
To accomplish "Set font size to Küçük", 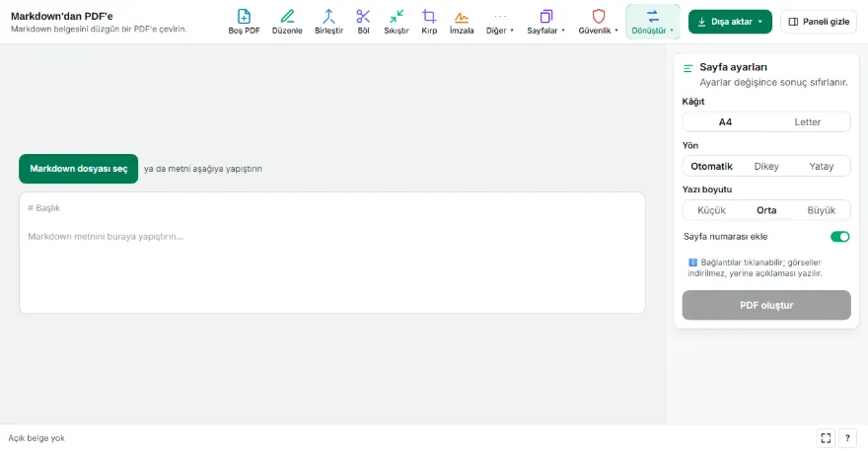I will tap(711, 210).
